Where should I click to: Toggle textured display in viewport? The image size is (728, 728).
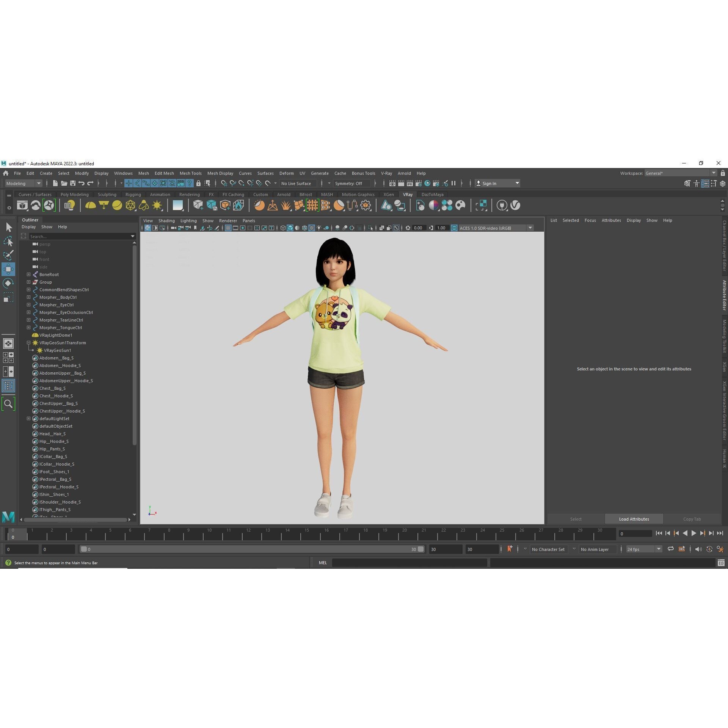tap(312, 228)
